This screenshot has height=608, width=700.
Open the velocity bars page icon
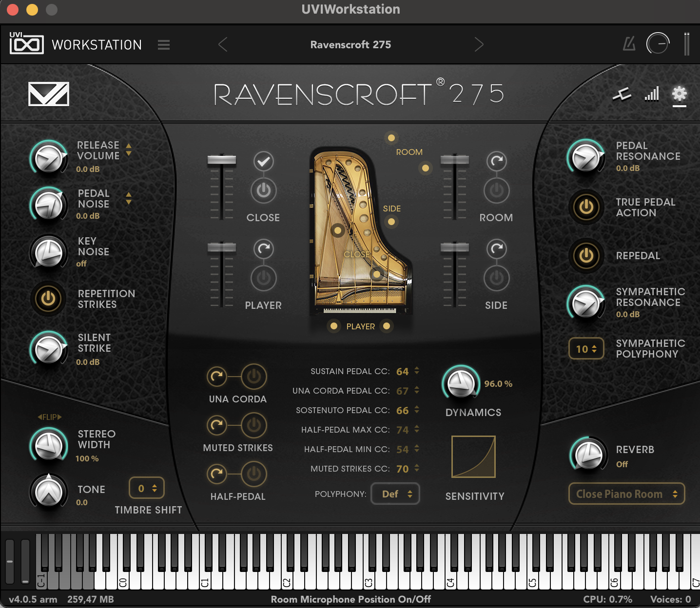pyautogui.click(x=652, y=94)
